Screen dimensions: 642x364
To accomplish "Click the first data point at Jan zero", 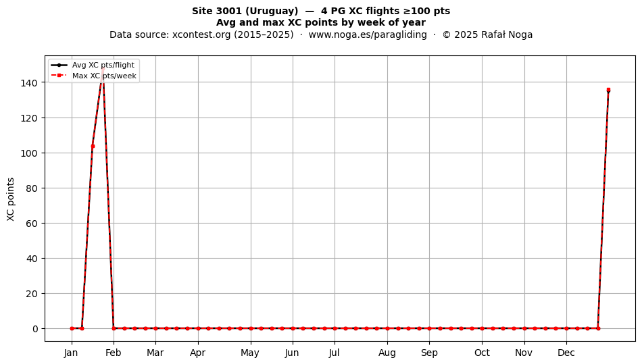I will (x=72, y=328).
